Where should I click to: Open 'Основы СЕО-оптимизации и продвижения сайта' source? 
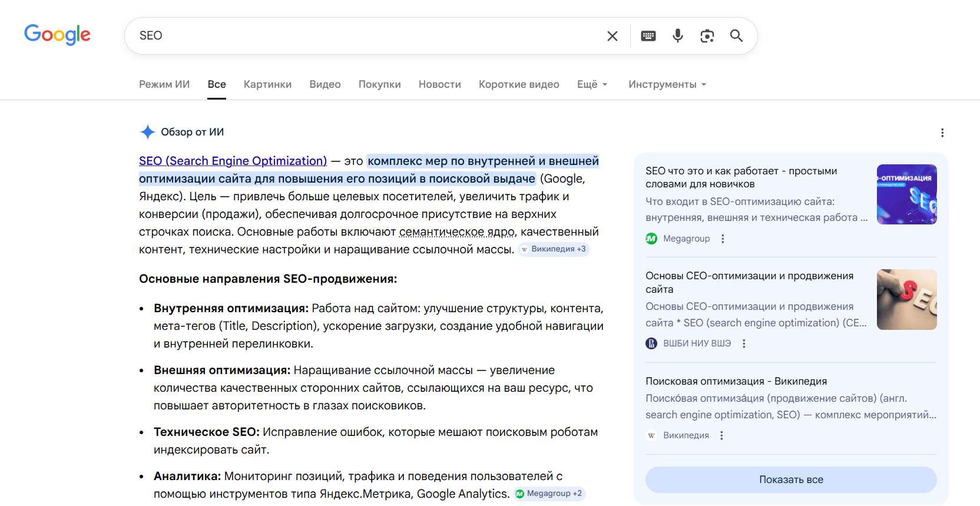tap(749, 282)
